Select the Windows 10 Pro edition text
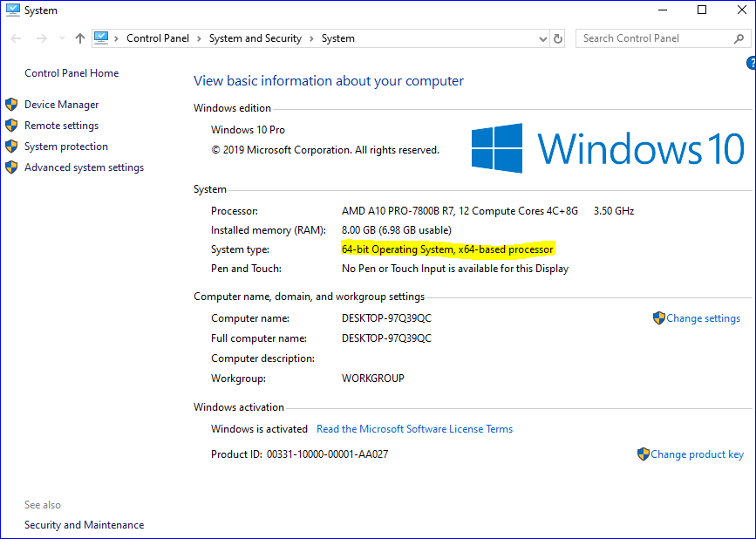 click(x=248, y=130)
